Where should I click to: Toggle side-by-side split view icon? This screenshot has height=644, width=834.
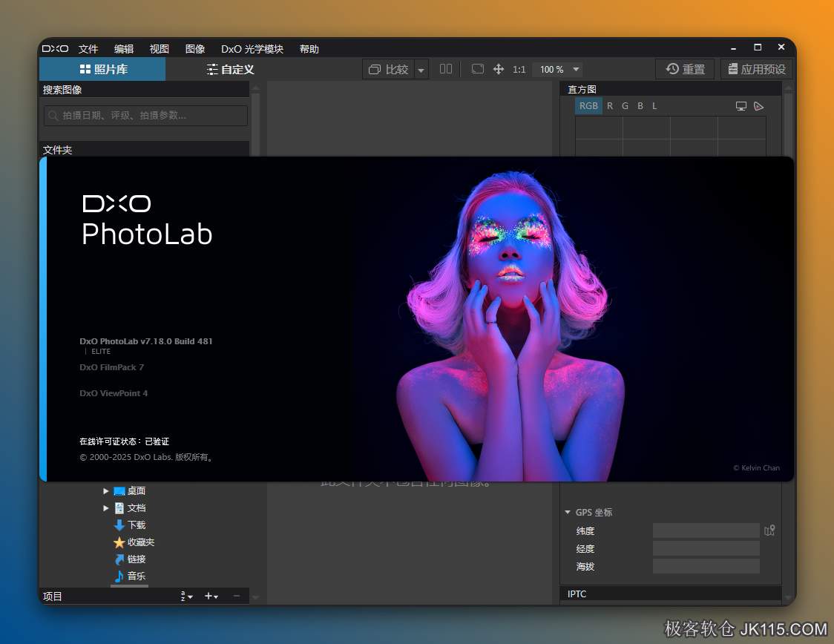click(x=446, y=68)
